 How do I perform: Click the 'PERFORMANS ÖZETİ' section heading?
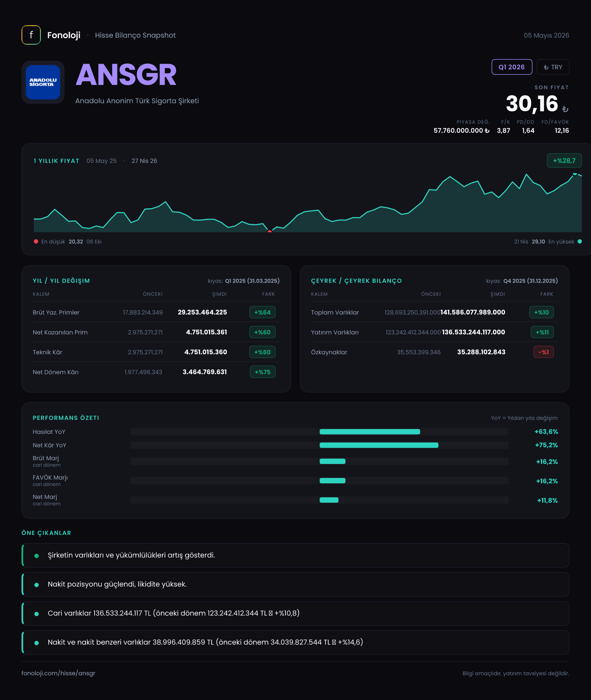point(66,418)
